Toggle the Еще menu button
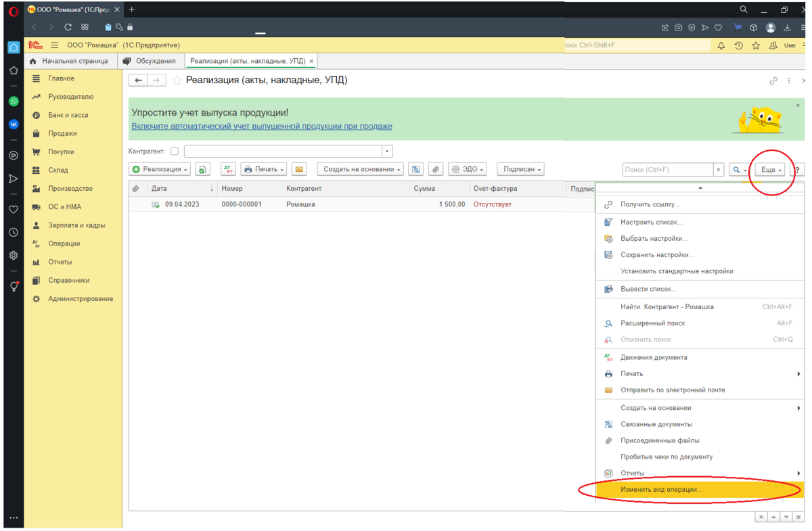This screenshot has width=812, height=531. pyautogui.click(x=771, y=170)
